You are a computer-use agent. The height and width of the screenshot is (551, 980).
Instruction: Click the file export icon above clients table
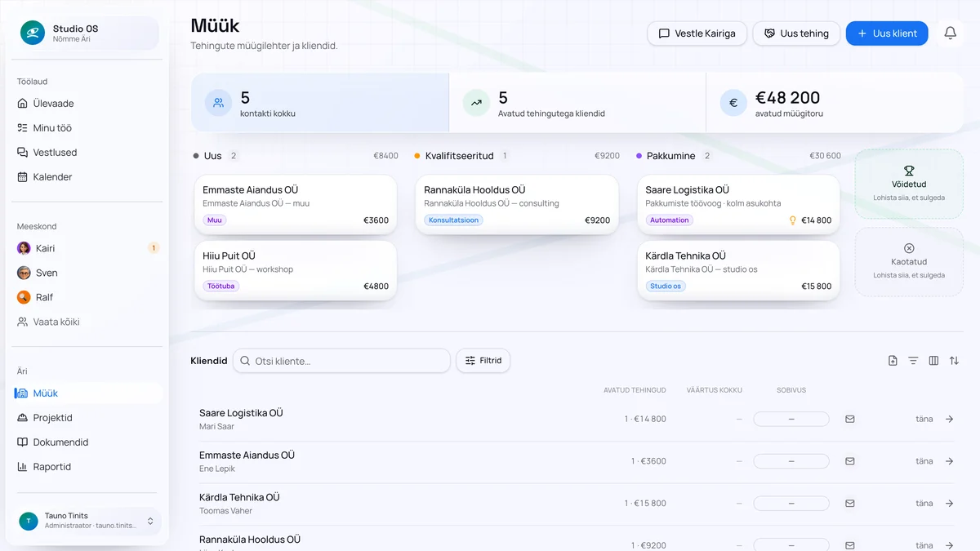point(893,361)
